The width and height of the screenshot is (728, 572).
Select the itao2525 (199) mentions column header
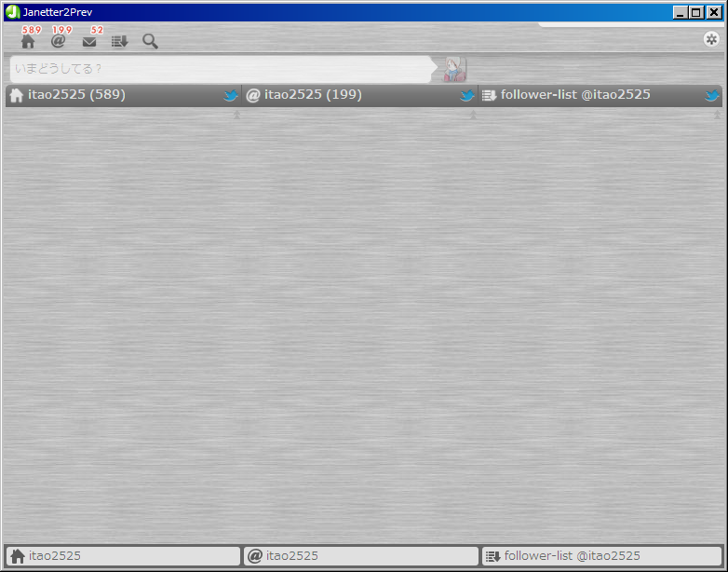(360, 95)
